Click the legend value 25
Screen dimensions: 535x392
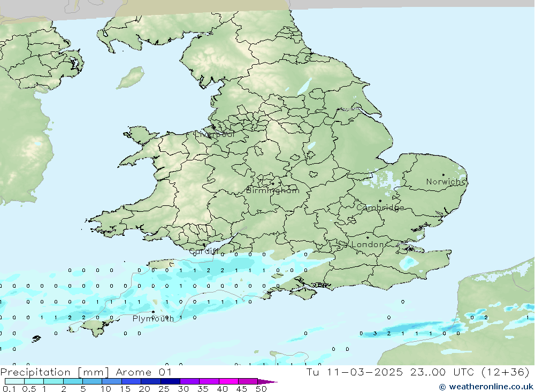tap(164, 389)
